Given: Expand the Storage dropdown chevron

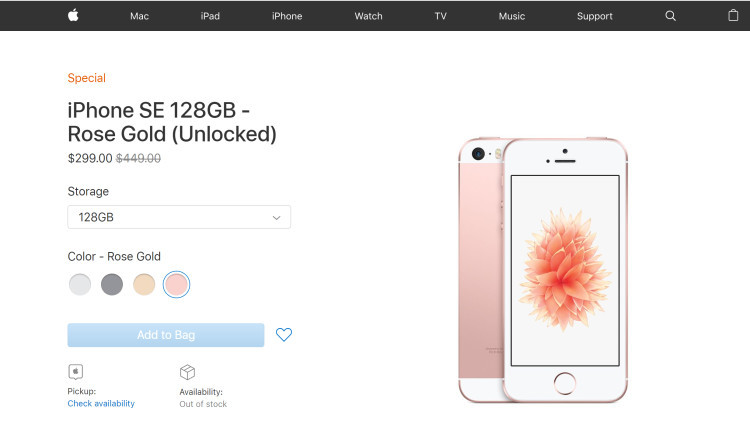Looking at the screenshot, I should click(276, 218).
